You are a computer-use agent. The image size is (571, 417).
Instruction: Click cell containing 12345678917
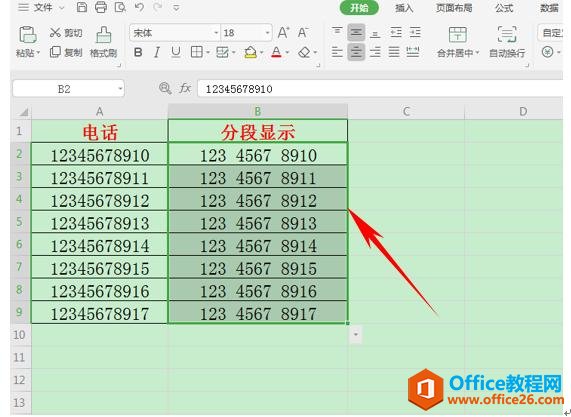99,313
